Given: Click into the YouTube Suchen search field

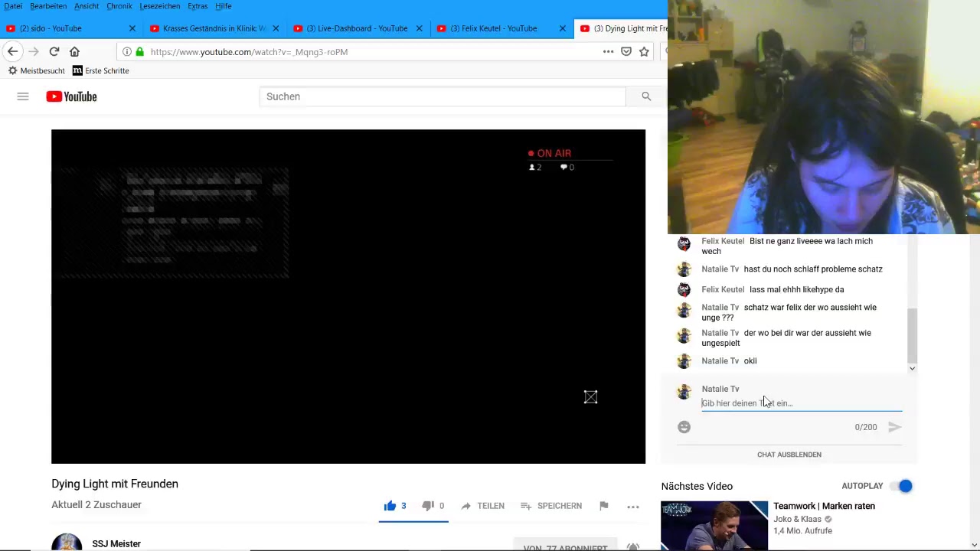Looking at the screenshot, I should (x=443, y=96).
